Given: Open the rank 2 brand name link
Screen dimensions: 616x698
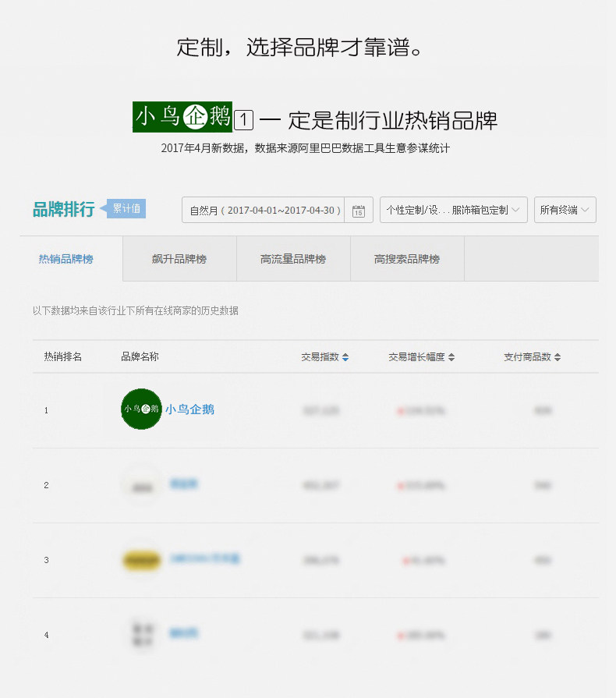Looking at the screenshot, I should pos(183,484).
